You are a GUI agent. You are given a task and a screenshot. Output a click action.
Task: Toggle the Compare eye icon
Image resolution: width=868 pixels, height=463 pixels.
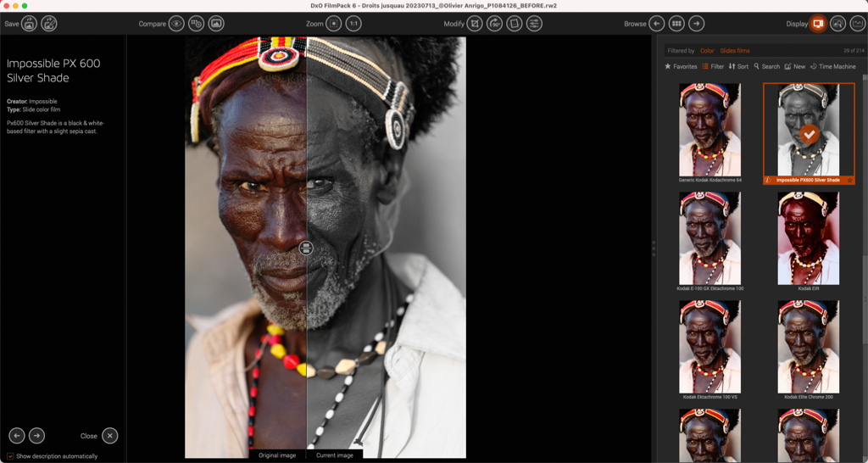[176, 24]
